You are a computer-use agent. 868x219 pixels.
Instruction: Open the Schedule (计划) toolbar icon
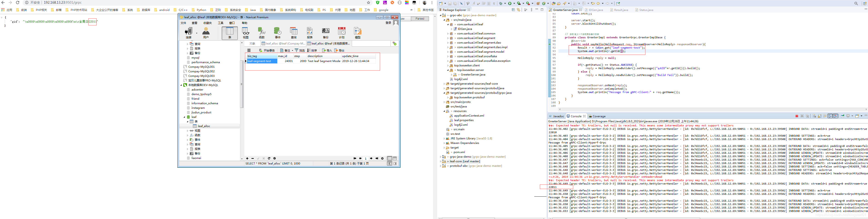[342, 33]
